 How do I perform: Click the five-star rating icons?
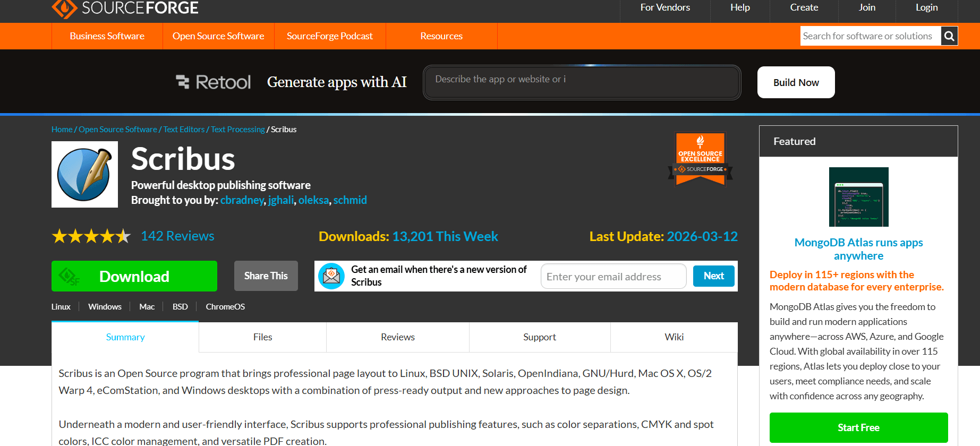click(x=91, y=236)
